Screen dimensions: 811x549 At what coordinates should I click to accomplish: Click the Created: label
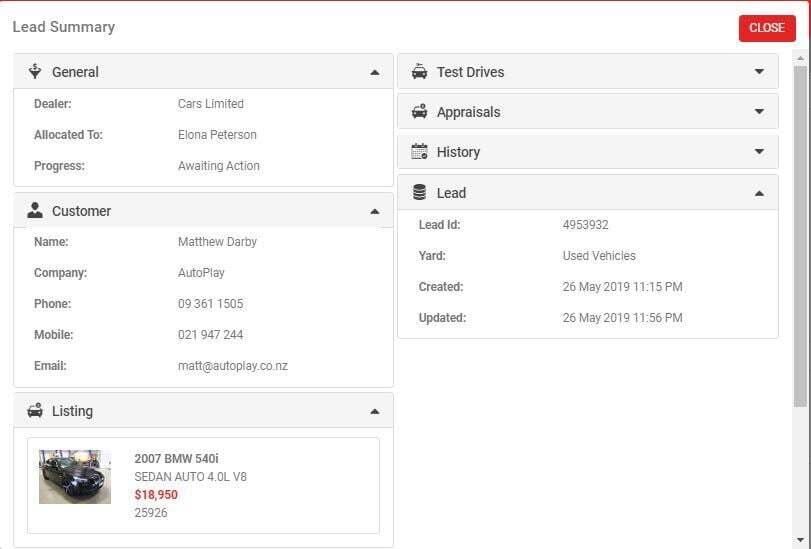tap(441, 287)
